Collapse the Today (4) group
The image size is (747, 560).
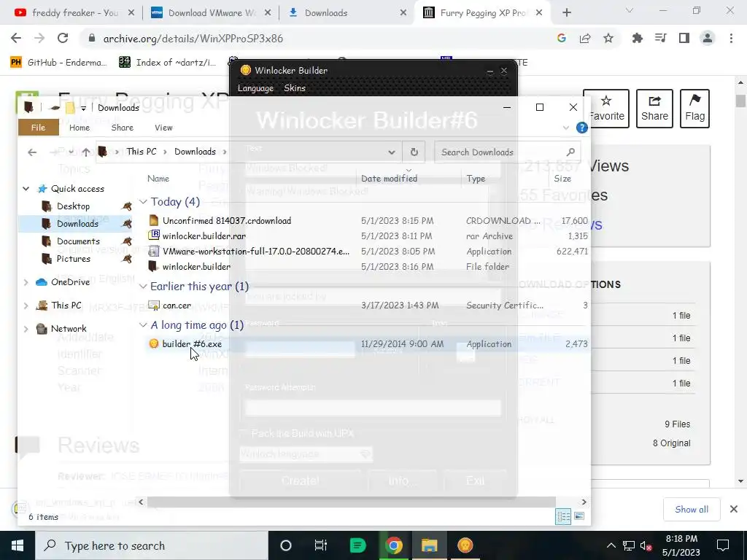click(143, 202)
